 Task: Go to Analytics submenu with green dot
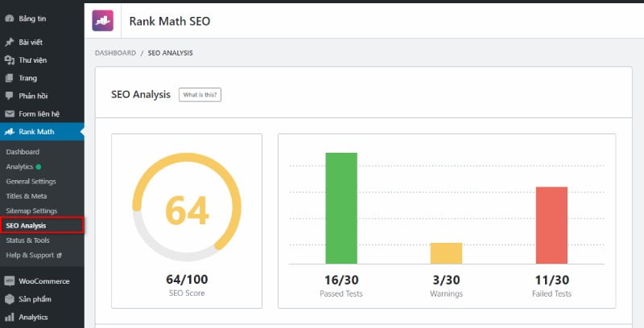point(20,166)
